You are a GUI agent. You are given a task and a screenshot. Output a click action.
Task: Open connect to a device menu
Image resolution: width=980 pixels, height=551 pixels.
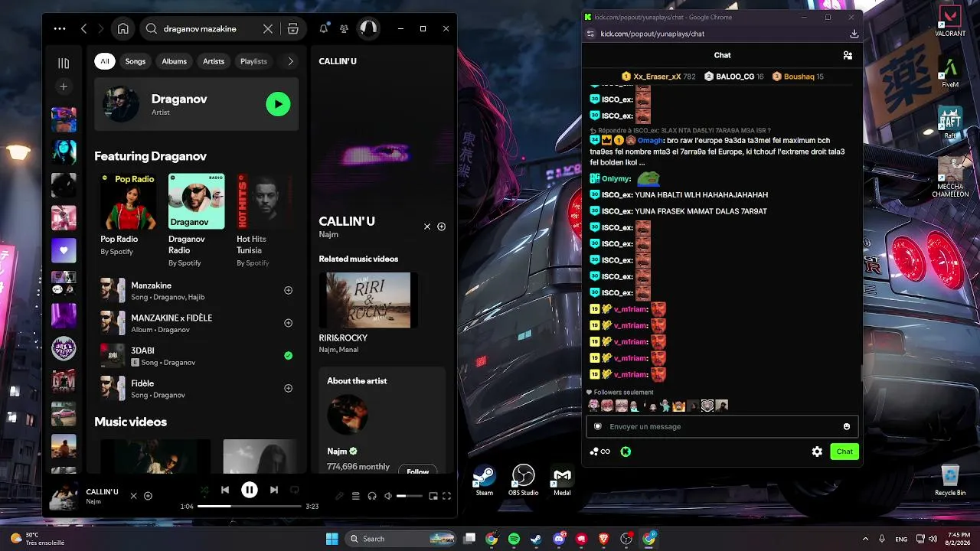(x=372, y=496)
